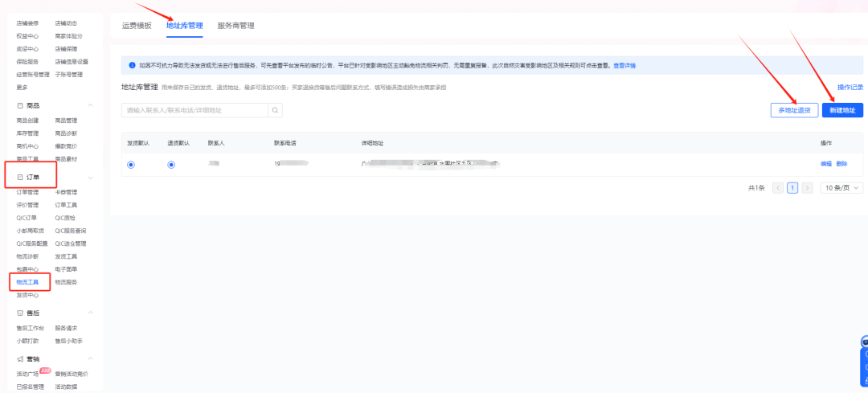The width and height of the screenshot is (868, 393).
Task: Go to next page arrow in pagination
Action: click(x=808, y=188)
